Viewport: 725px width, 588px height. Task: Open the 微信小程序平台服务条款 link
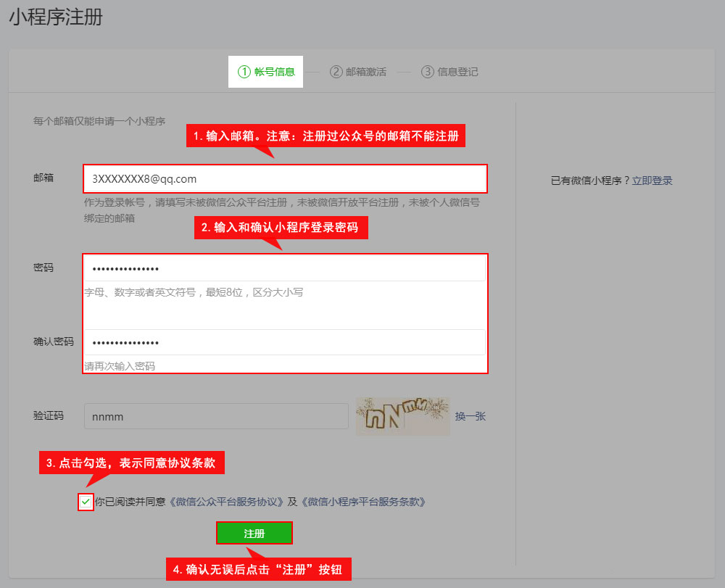362,502
